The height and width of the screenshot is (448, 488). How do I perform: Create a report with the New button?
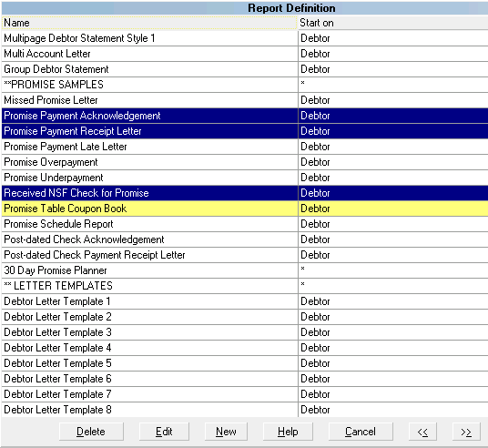[x=226, y=432]
